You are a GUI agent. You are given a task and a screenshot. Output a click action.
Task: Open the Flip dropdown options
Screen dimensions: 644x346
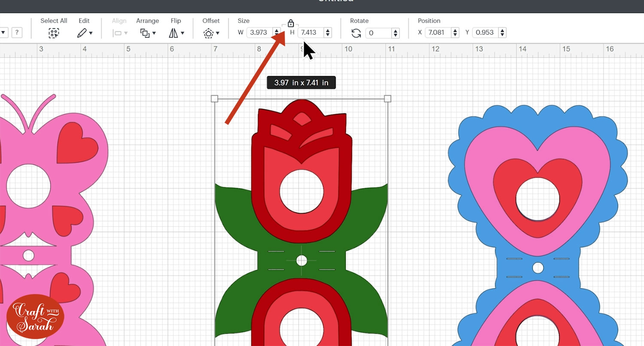(182, 33)
